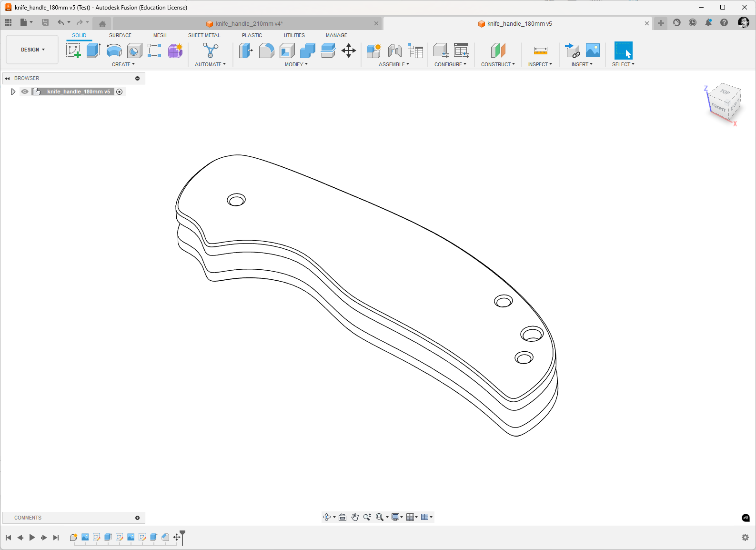Select the Press Pull tool
756x550 pixels.
(x=246, y=51)
